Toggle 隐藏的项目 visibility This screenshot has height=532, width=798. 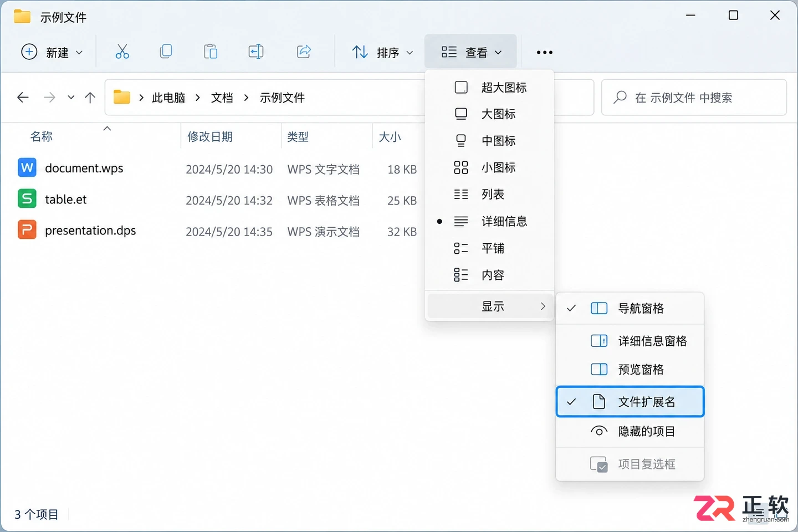point(630,431)
